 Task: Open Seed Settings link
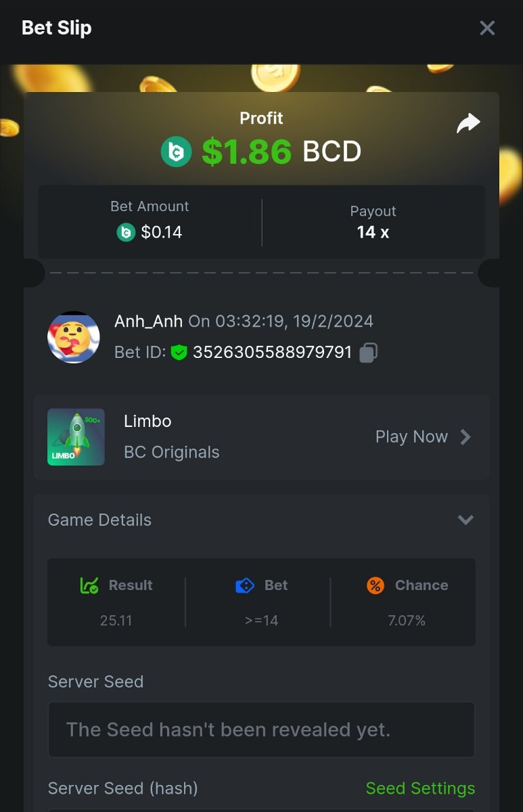[420, 788]
